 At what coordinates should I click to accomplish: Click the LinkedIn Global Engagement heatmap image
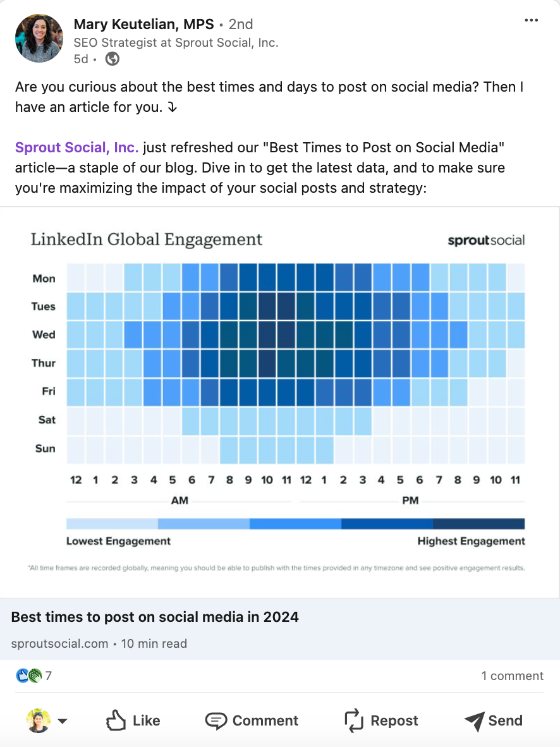pyautogui.click(x=280, y=403)
